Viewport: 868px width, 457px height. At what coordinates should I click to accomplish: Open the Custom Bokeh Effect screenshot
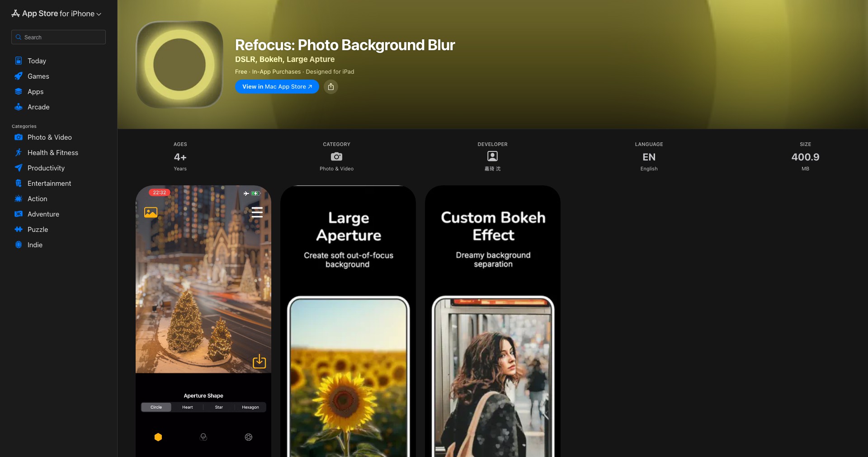click(493, 321)
